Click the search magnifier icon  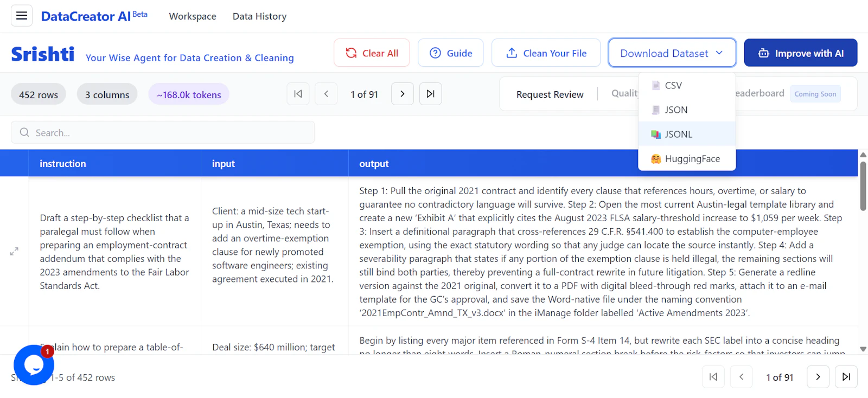pos(24,132)
